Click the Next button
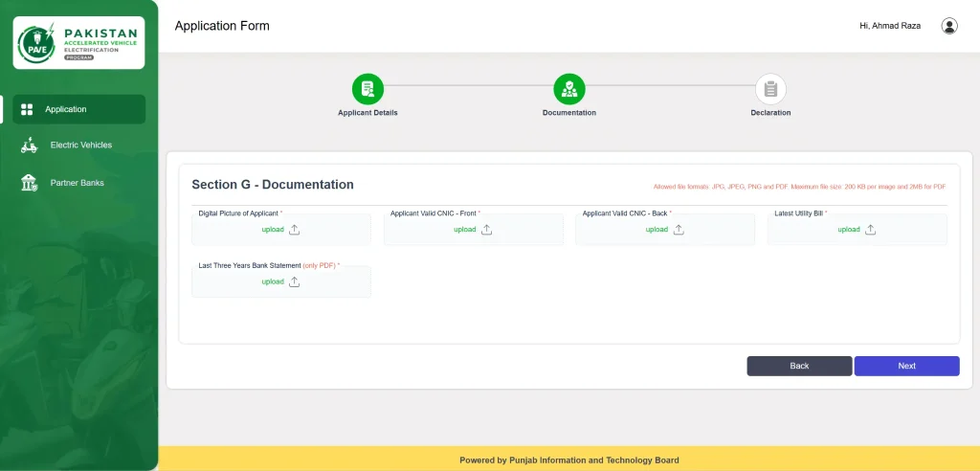 (x=907, y=366)
